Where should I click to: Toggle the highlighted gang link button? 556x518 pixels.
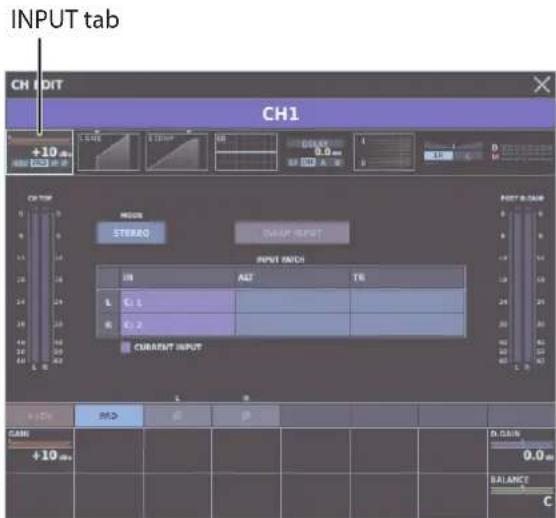pyautogui.click(x=109, y=416)
